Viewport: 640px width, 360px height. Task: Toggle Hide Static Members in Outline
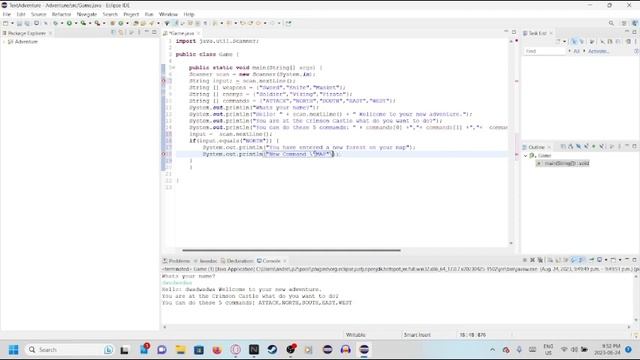pyautogui.click(x=586, y=147)
